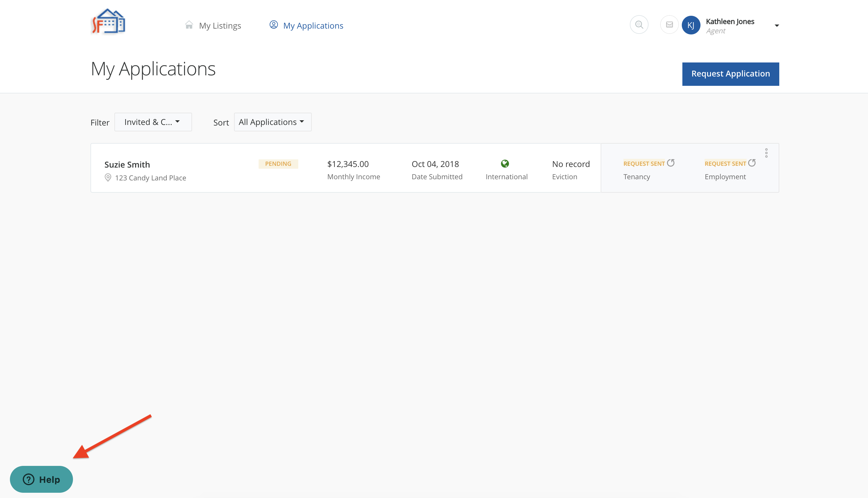
Task: Open the mail envelope icon
Action: (x=669, y=25)
